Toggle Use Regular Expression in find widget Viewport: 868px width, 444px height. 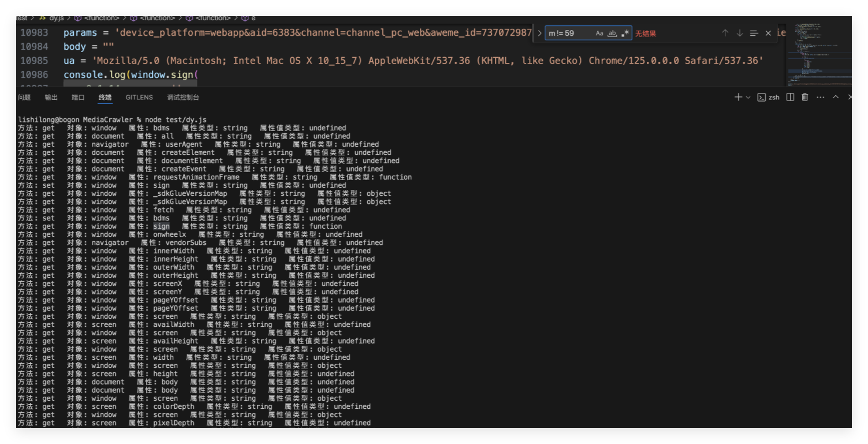(x=625, y=33)
